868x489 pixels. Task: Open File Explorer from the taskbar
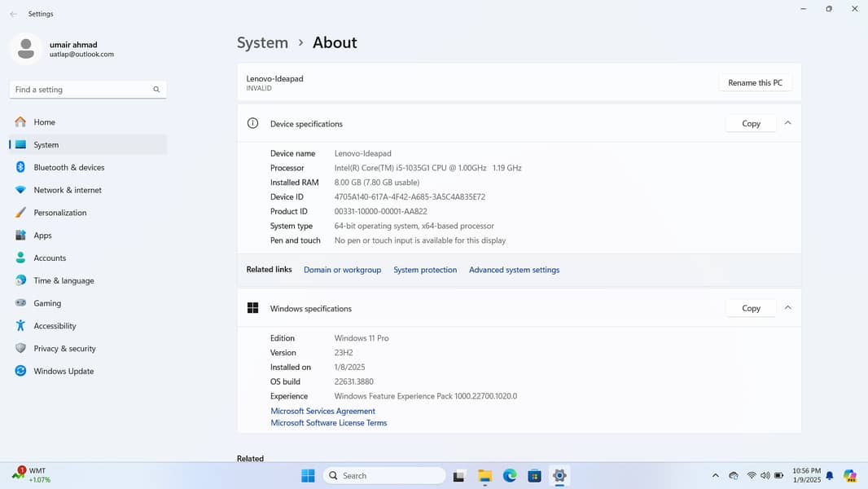484,476
